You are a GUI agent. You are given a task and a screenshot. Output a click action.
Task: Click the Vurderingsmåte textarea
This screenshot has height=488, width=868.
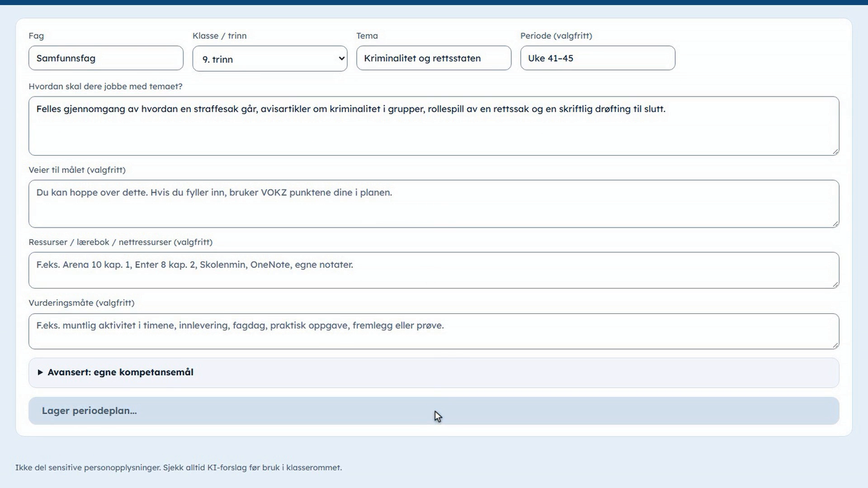(434, 331)
